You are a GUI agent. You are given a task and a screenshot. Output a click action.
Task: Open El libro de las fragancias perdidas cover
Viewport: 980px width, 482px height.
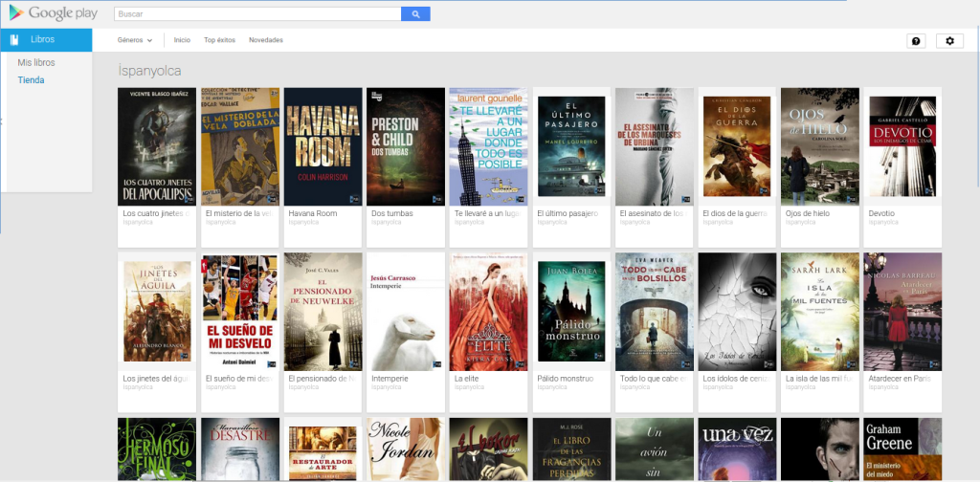pyautogui.click(x=571, y=449)
